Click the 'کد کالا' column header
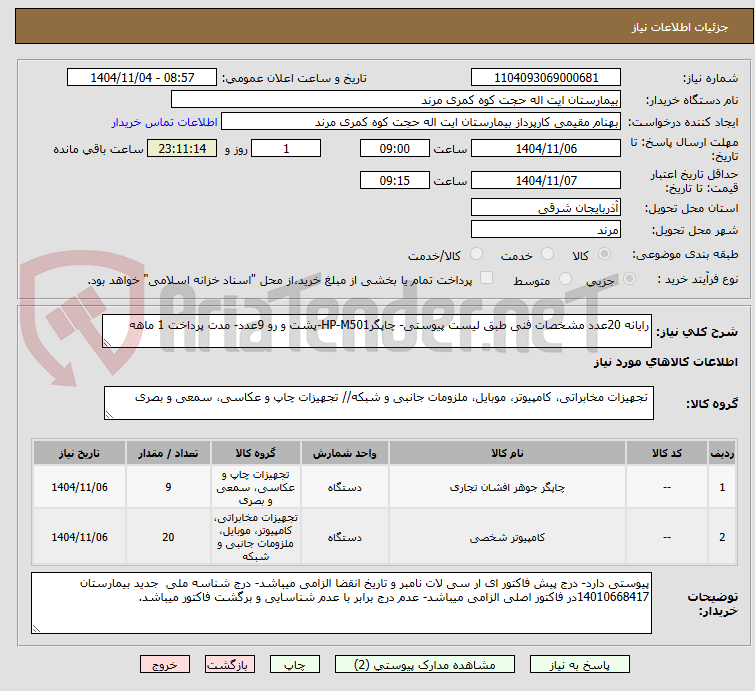 pos(666,453)
